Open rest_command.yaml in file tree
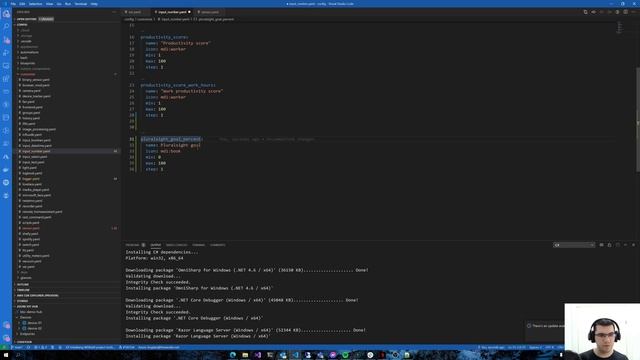The image size is (640, 360). click(x=37, y=217)
